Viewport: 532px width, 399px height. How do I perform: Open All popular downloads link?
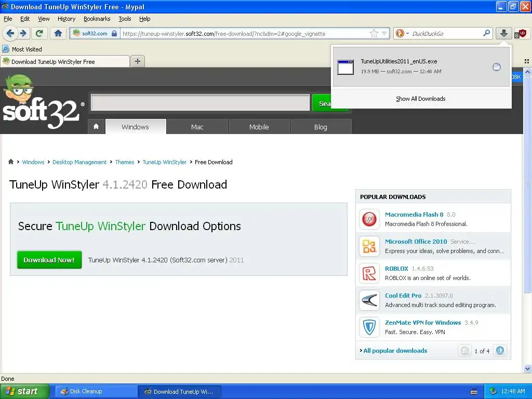pos(395,351)
